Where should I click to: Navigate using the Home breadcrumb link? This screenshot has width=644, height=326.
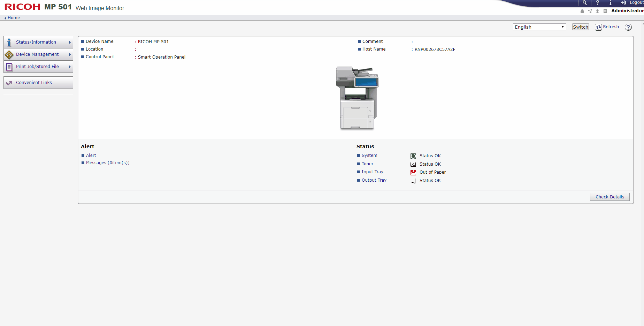point(14,17)
